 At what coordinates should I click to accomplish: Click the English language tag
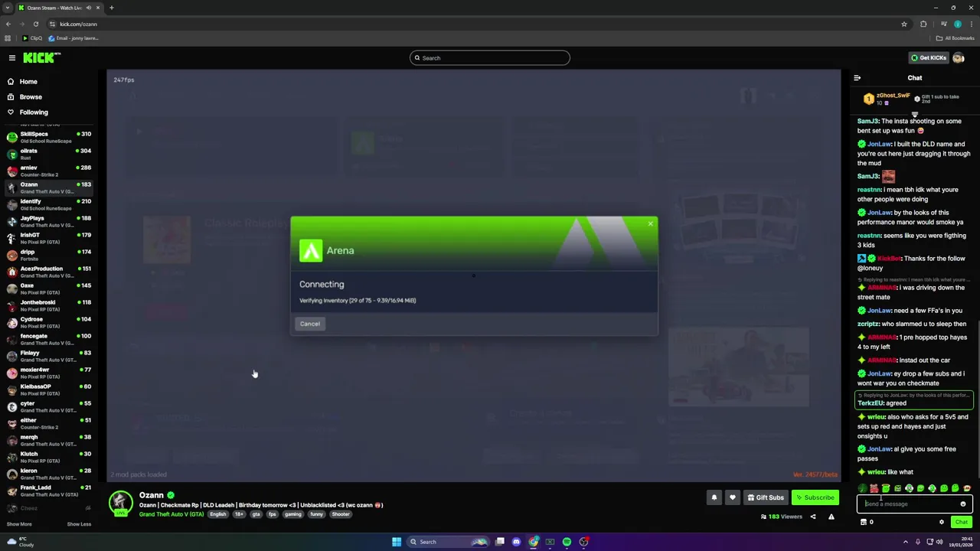(x=218, y=514)
